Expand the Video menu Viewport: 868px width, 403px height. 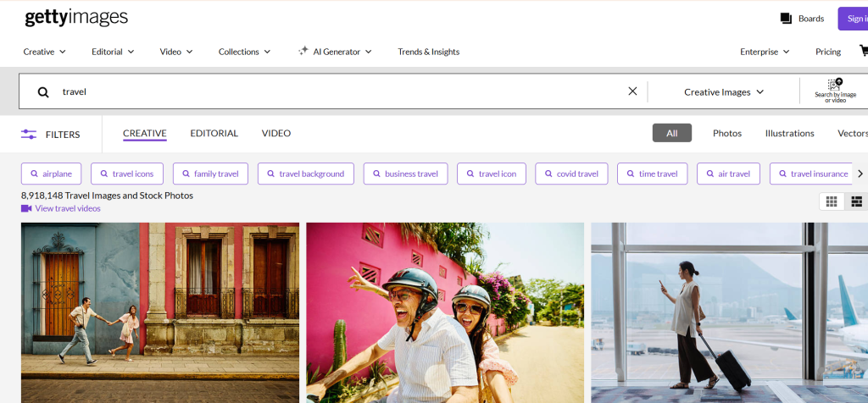pos(176,52)
